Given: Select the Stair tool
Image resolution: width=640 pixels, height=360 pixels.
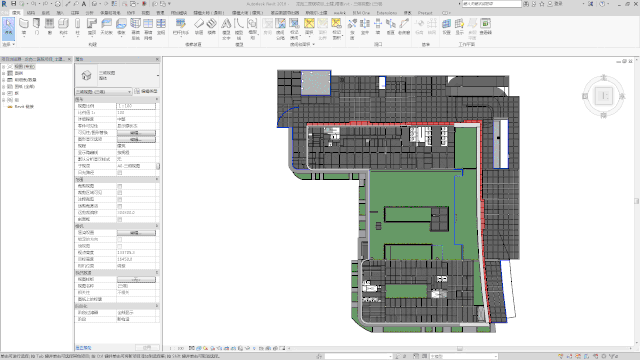Looking at the screenshot, I should [211, 27].
